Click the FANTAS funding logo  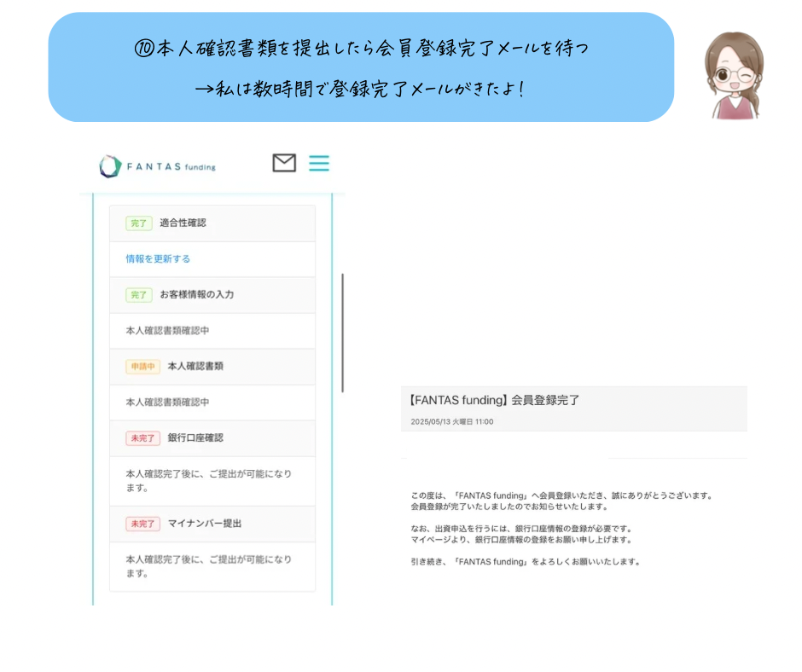[x=158, y=166]
